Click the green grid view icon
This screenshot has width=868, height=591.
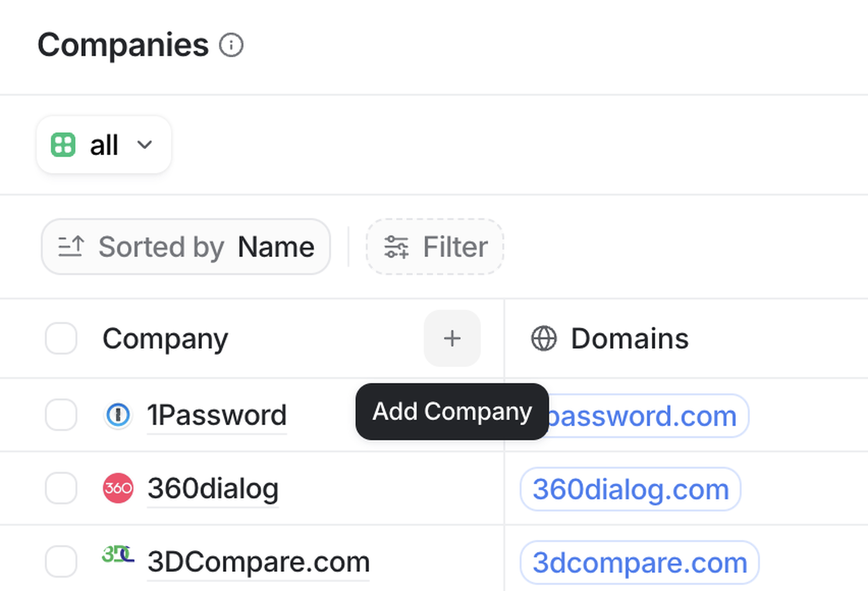pos(63,144)
